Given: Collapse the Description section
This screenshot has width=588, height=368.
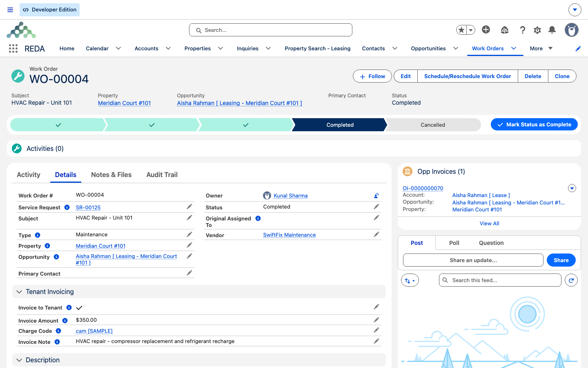Looking at the screenshot, I should (19, 360).
